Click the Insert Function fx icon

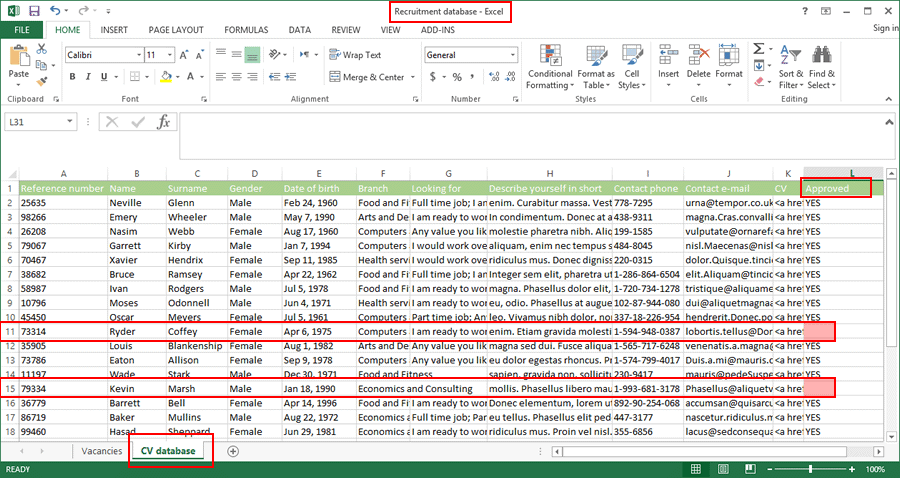(x=164, y=122)
